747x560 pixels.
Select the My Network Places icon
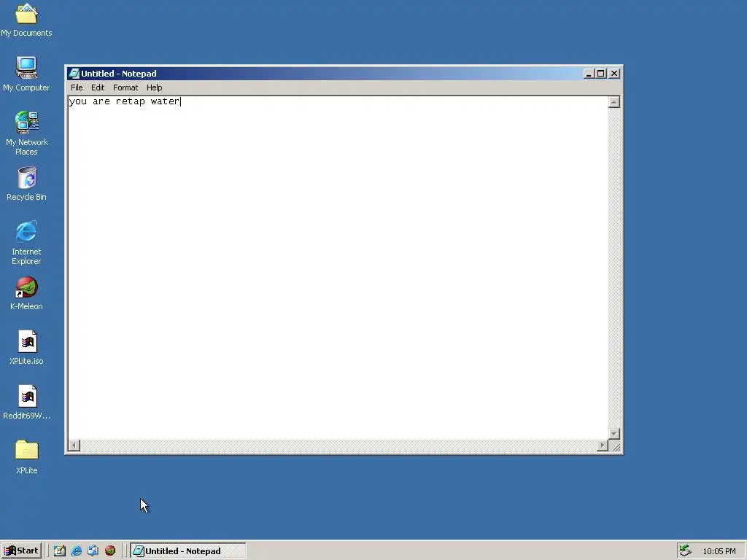pyautogui.click(x=27, y=133)
